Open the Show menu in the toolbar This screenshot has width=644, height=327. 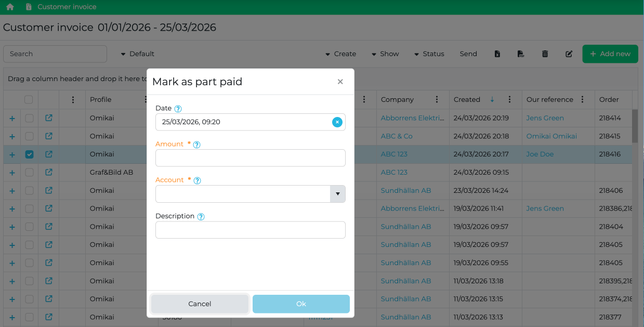(x=385, y=54)
